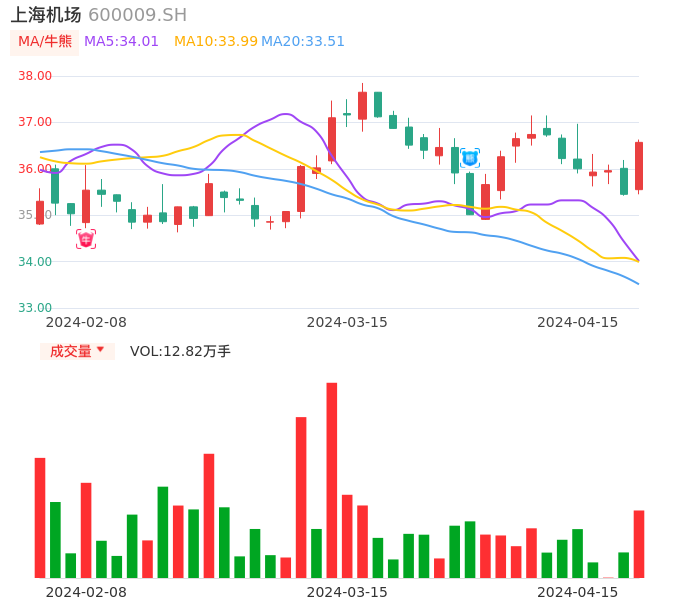Click the MA20:33.51 legend label
The width and height of the screenshot is (686, 606).
tap(303, 42)
